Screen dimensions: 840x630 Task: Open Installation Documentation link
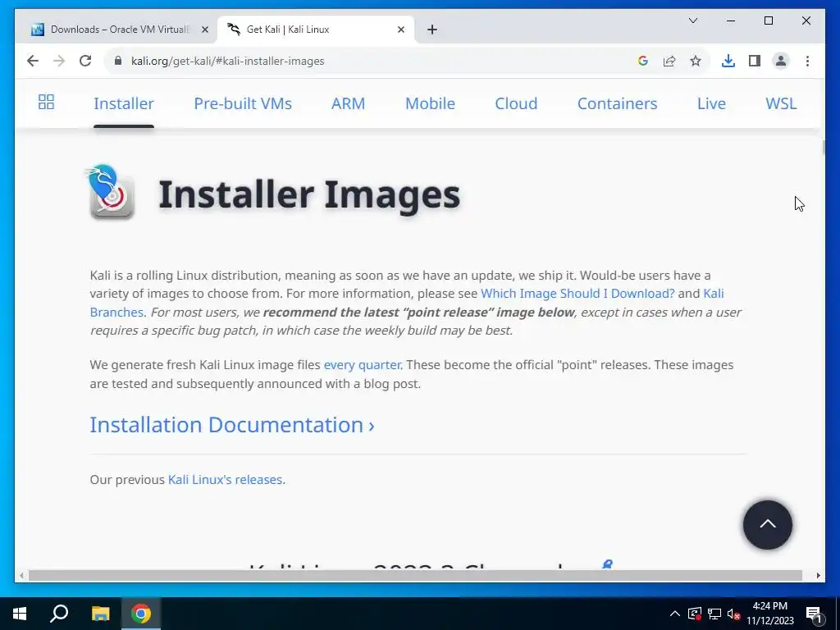pyautogui.click(x=232, y=425)
